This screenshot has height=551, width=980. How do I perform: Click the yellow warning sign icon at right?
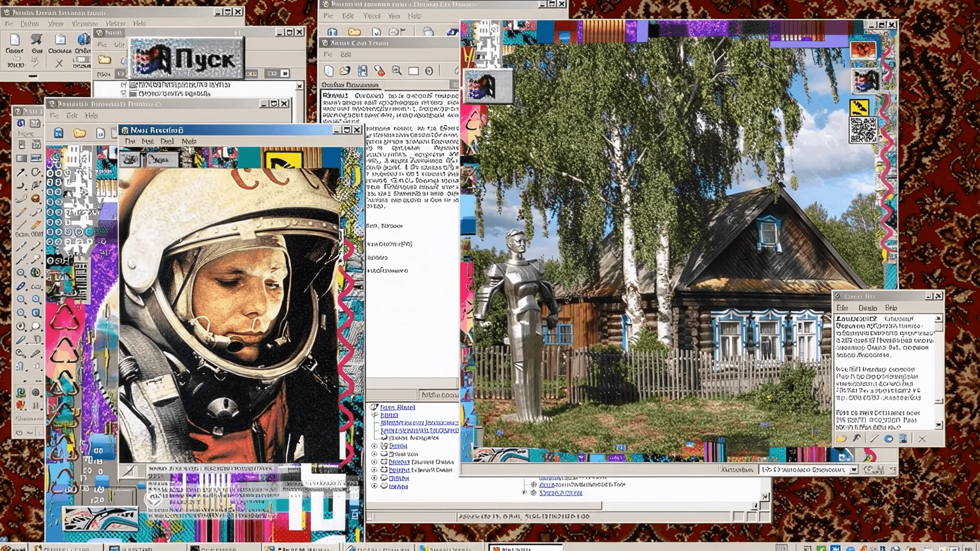[x=860, y=107]
